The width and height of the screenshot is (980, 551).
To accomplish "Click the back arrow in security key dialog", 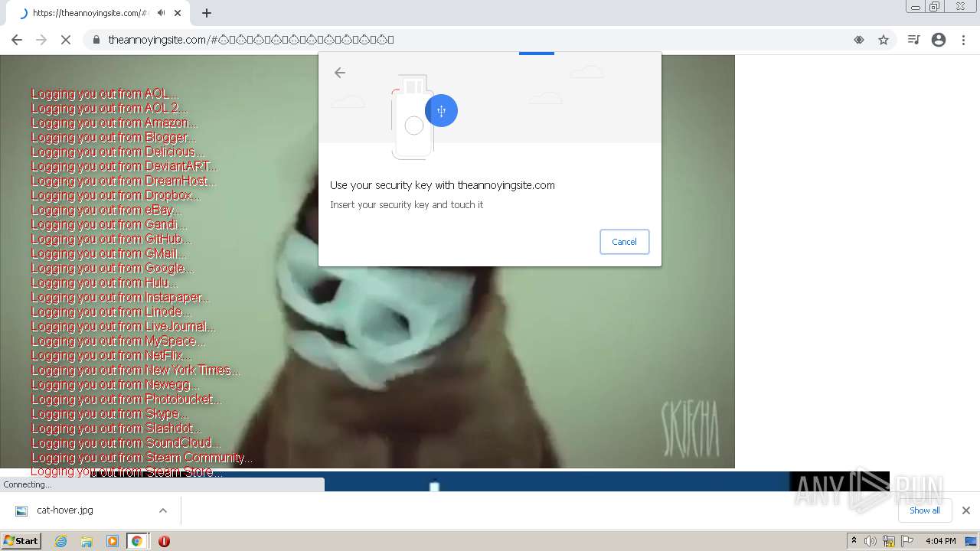I will [340, 73].
